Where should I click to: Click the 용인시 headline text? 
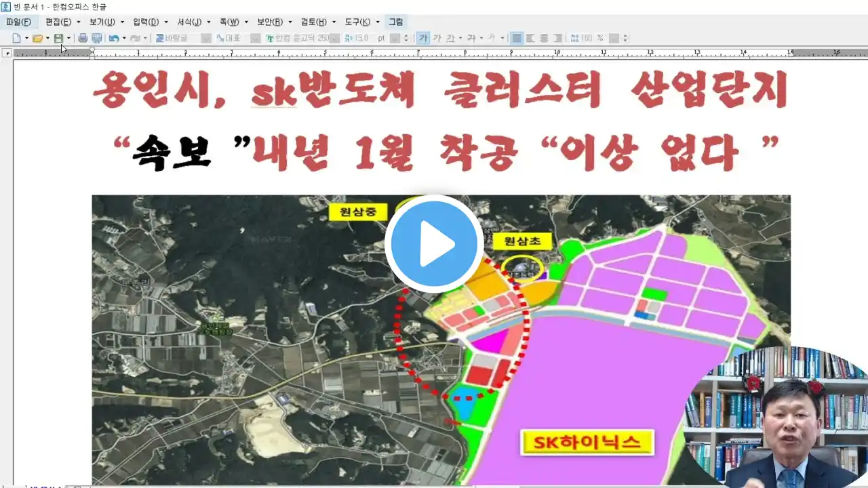159,90
